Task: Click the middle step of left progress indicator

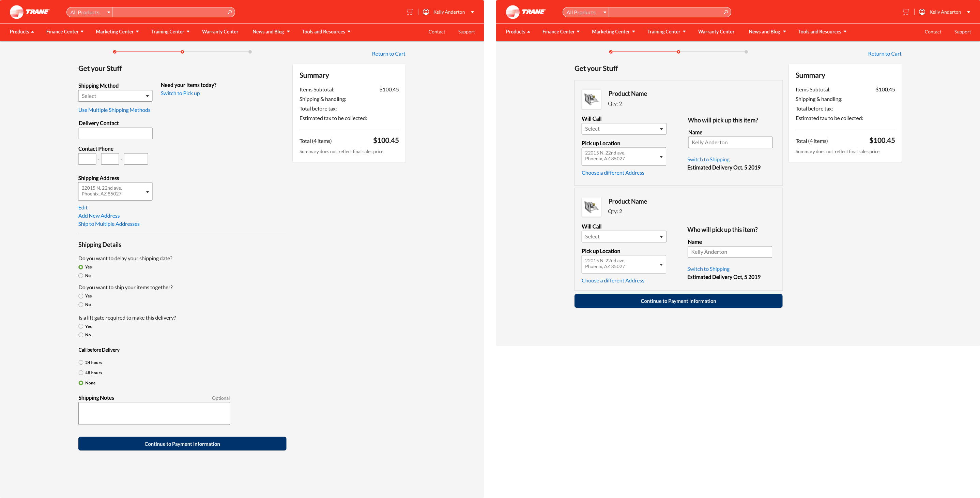Action: click(182, 52)
